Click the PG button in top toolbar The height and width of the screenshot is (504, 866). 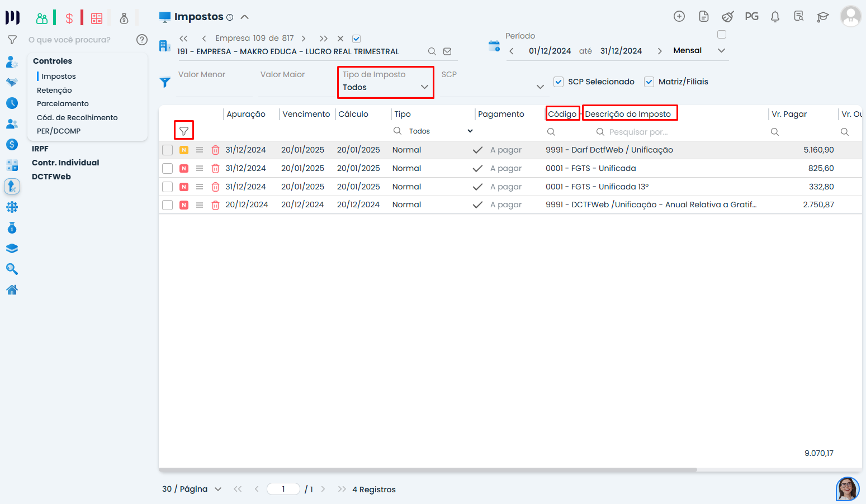click(x=751, y=17)
